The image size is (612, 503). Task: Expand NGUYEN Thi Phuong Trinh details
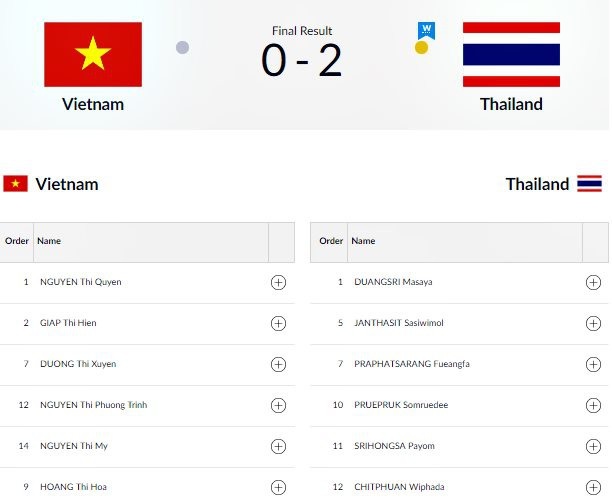click(x=279, y=405)
